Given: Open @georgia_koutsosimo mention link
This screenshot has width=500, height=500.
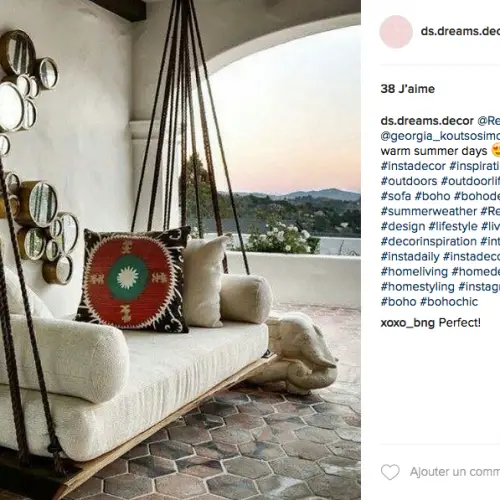Looking at the screenshot, I should click(x=440, y=136).
